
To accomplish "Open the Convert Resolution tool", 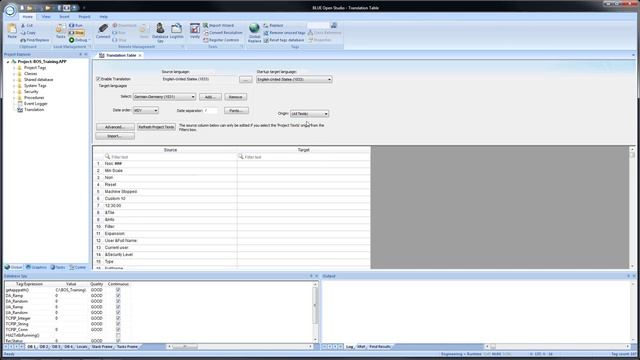I will point(222,33).
